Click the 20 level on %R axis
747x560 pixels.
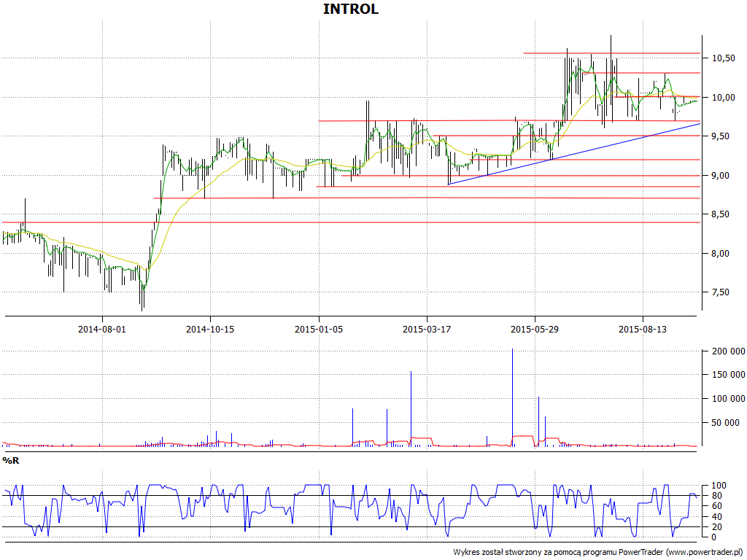click(x=717, y=526)
